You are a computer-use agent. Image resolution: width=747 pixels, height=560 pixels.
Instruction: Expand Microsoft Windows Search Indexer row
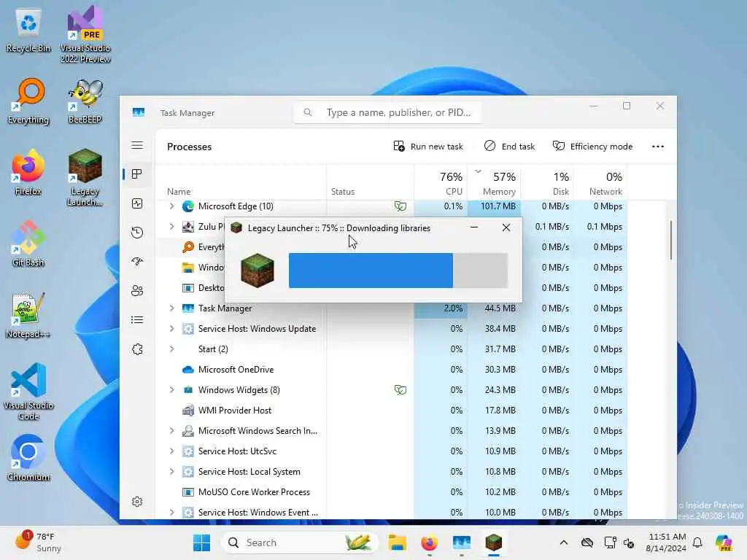[x=171, y=431]
